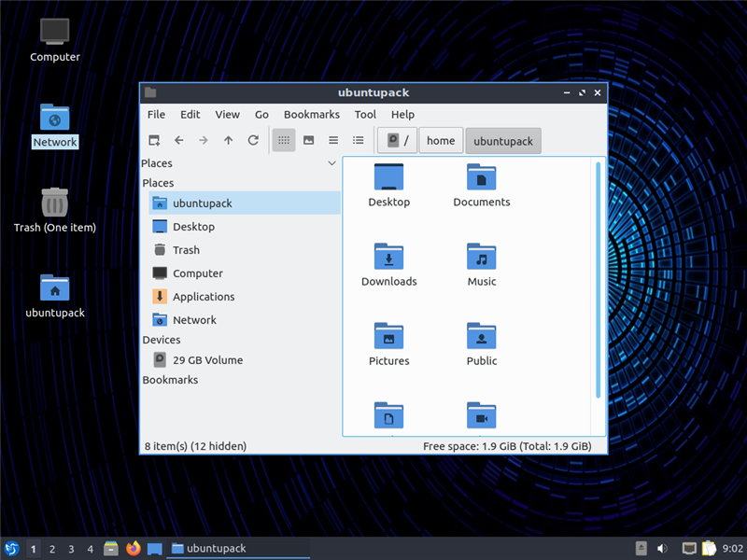Viewport: 747px width, 560px height.
Task: Select the Documents folder icon
Action: click(x=481, y=177)
